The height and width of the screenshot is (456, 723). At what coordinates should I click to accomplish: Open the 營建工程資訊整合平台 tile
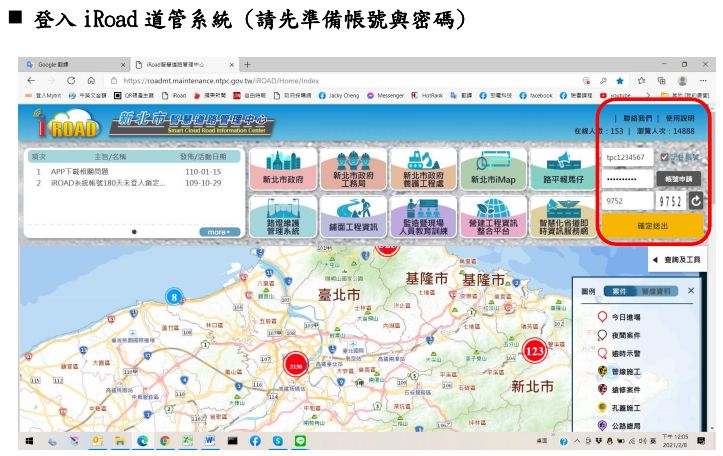pos(493,217)
